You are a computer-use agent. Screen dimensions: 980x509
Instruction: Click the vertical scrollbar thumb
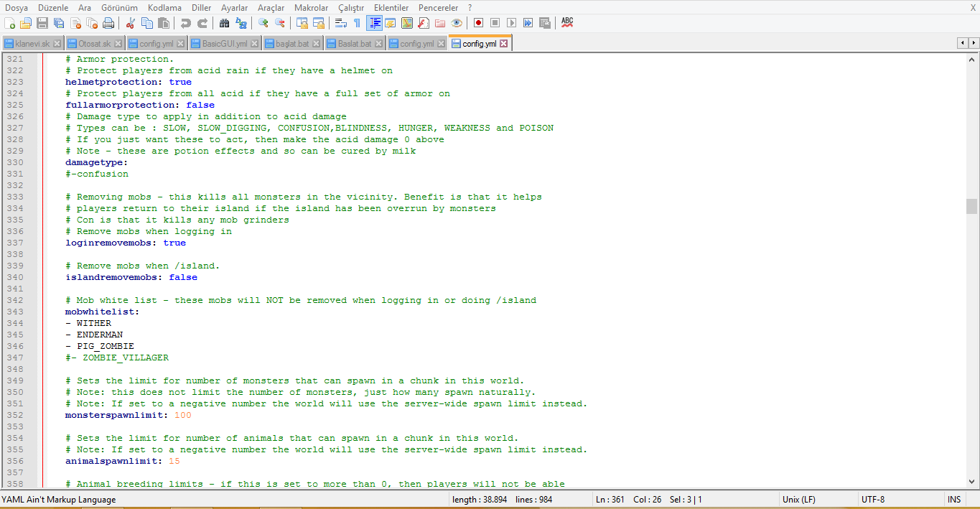point(972,207)
